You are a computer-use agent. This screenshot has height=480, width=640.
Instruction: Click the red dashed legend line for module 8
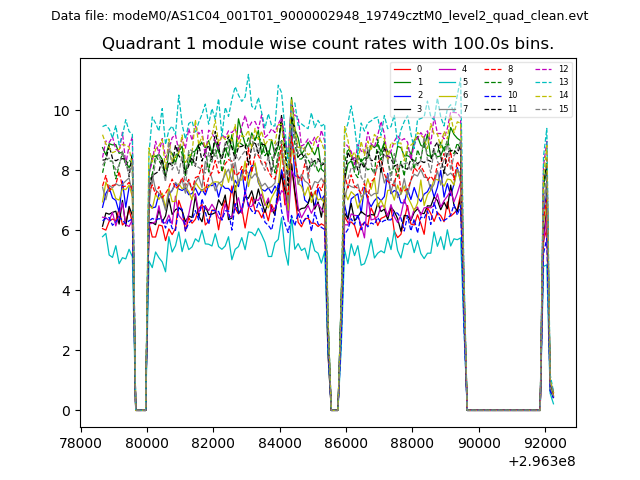point(495,69)
